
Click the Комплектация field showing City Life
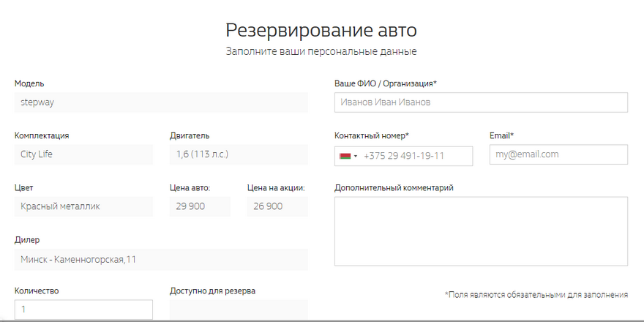[83, 154]
